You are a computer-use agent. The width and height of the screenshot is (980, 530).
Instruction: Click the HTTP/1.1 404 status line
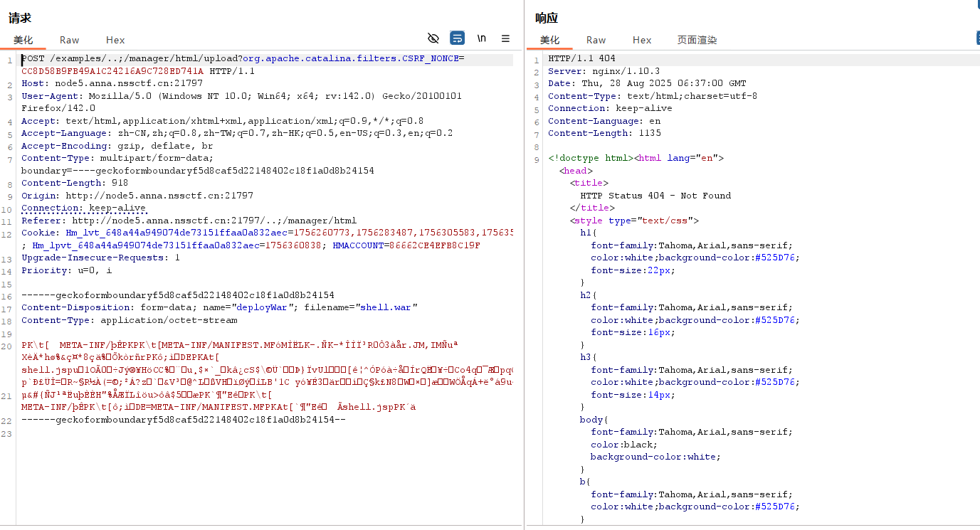click(x=581, y=58)
